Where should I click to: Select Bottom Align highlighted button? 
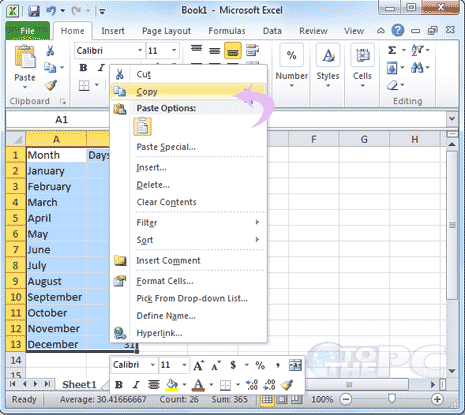(233, 50)
